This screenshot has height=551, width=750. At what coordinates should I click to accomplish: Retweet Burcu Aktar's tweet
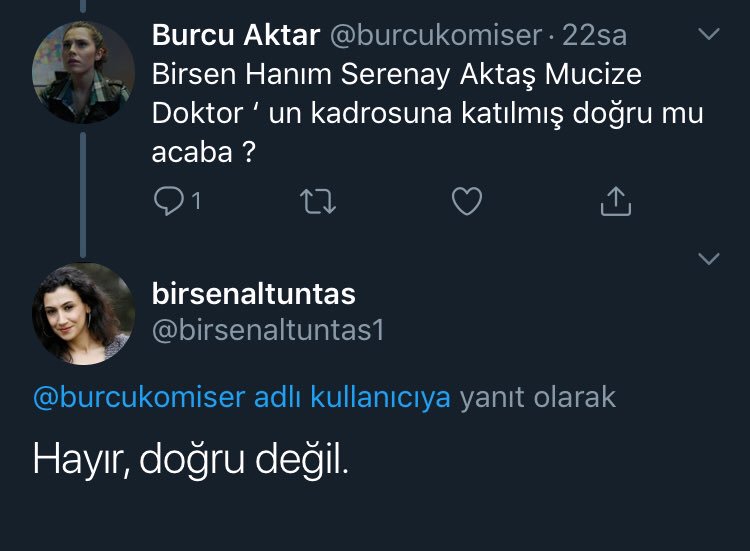click(x=318, y=201)
